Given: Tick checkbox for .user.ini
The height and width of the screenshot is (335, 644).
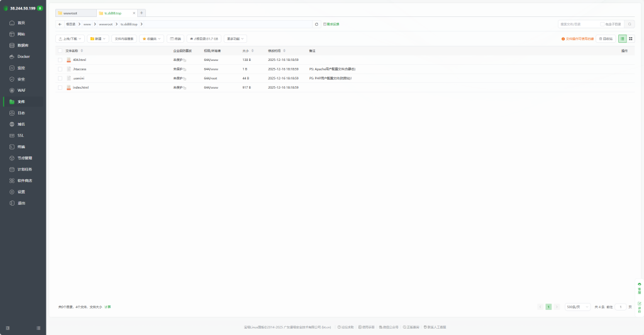Looking at the screenshot, I should (60, 79).
